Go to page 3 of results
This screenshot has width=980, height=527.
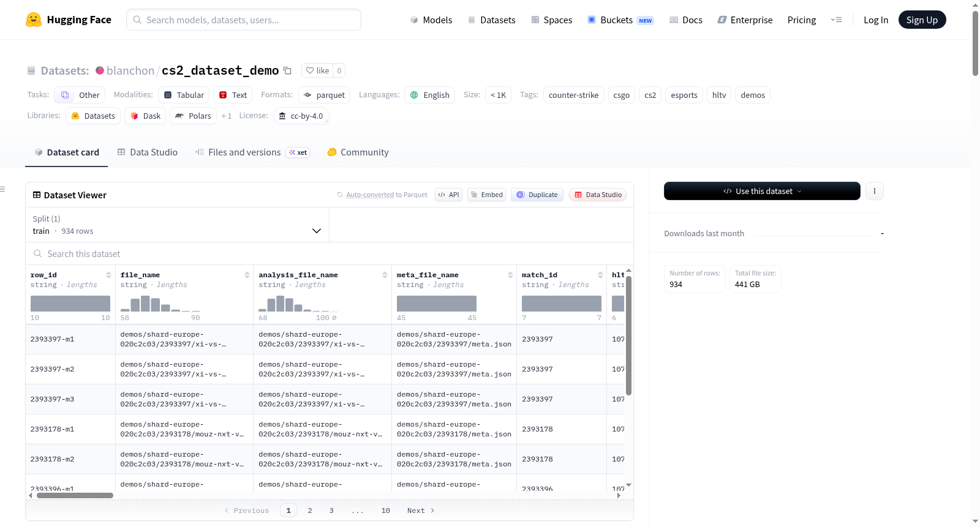tap(331, 510)
